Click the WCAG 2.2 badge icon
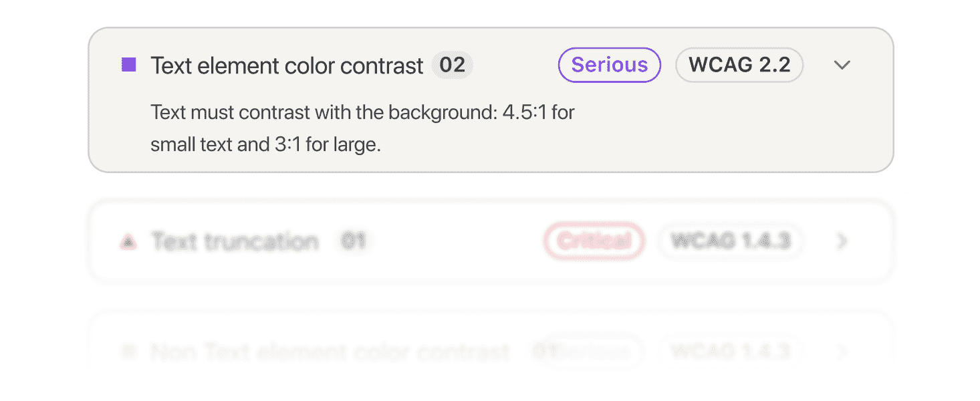980x401 pixels. (739, 65)
